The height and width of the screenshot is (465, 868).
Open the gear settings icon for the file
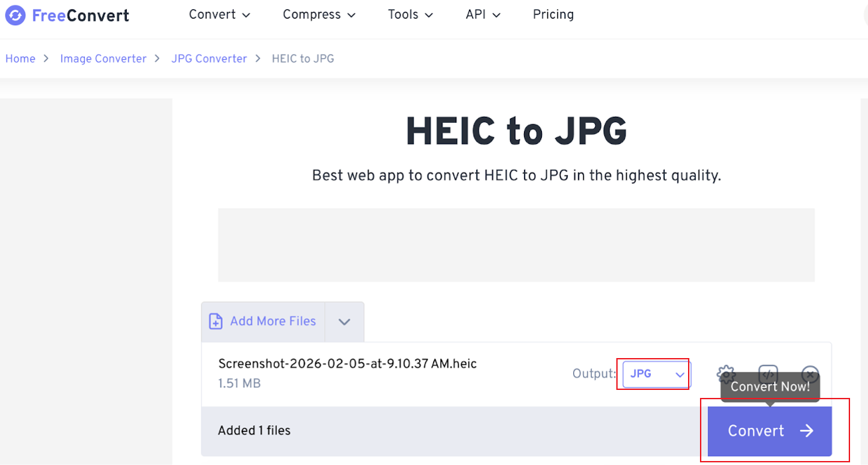pos(726,374)
